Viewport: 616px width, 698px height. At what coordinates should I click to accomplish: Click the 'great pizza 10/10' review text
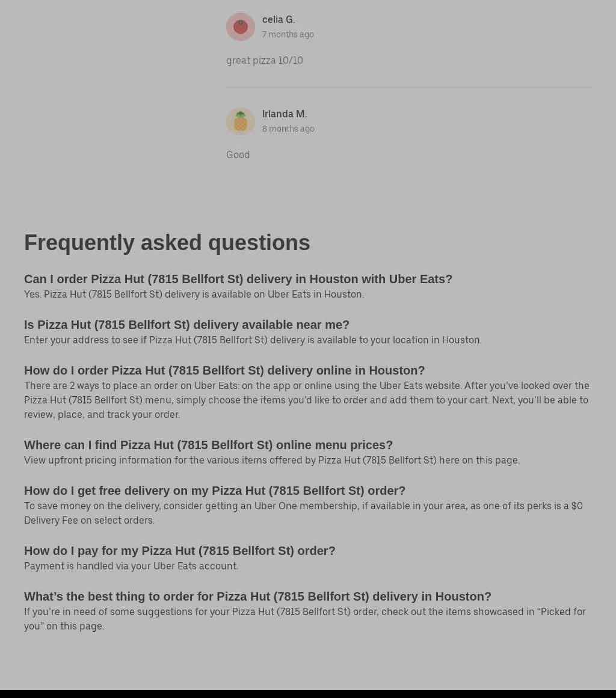[x=265, y=61]
